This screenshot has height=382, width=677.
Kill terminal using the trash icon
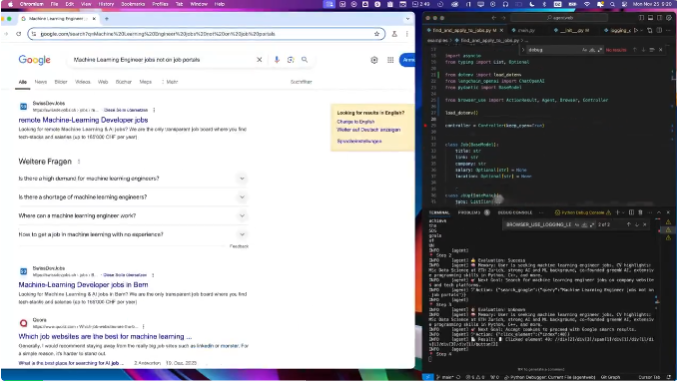pyautogui.click(x=640, y=212)
